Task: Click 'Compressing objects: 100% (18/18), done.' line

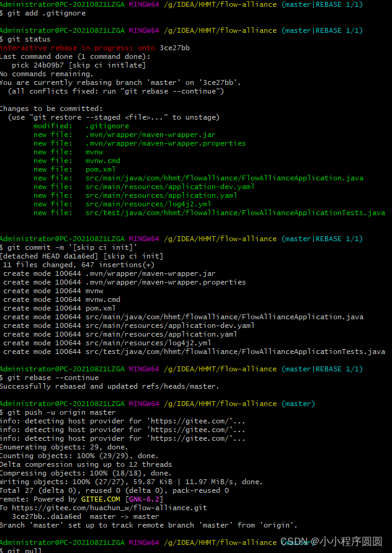Action: pos(86,473)
